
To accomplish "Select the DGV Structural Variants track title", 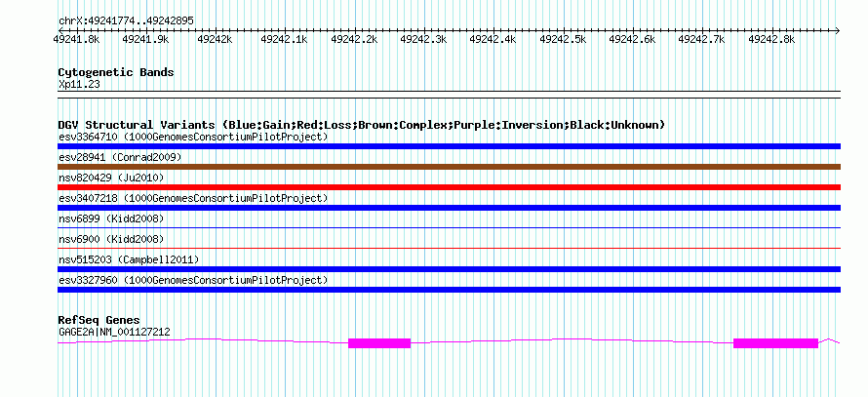I will (362, 125).
